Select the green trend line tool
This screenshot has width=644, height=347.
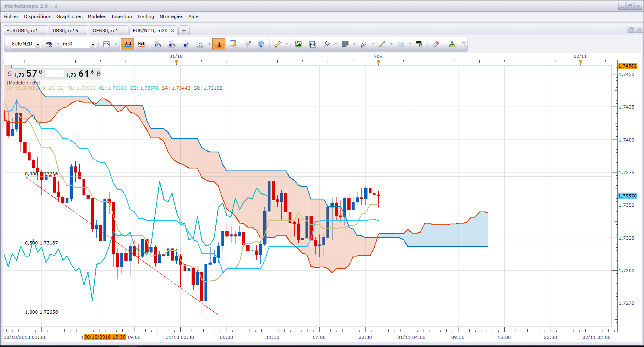pos(382,44)
